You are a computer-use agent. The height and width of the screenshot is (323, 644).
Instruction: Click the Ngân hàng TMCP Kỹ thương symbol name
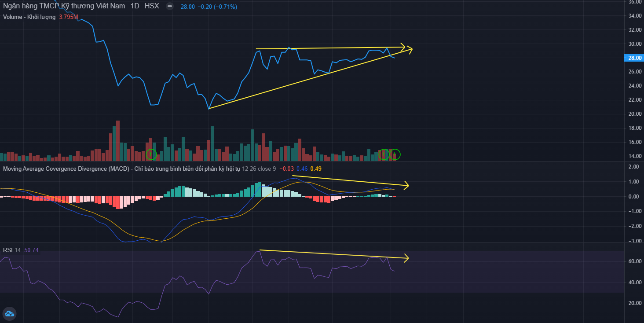tap(64, 7)
